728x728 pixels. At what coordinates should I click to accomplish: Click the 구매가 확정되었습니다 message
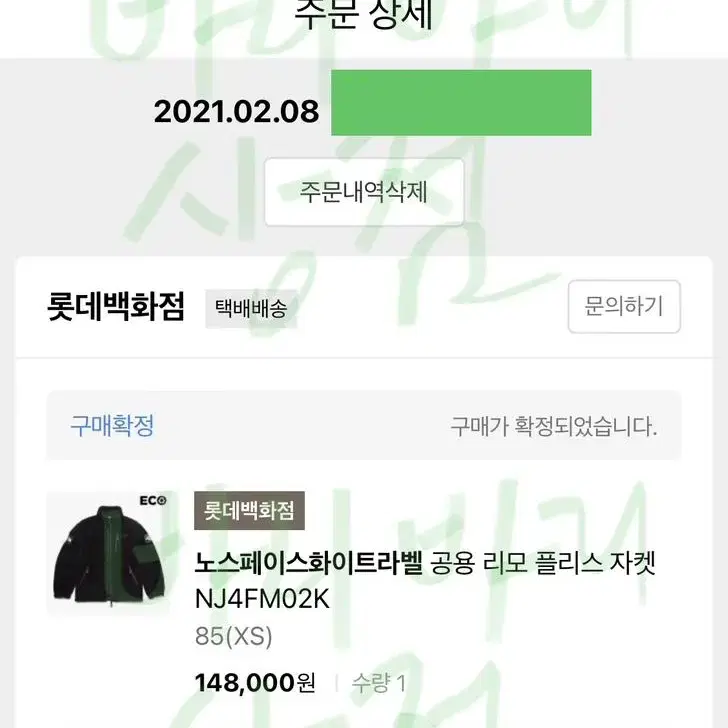point(554,426)
